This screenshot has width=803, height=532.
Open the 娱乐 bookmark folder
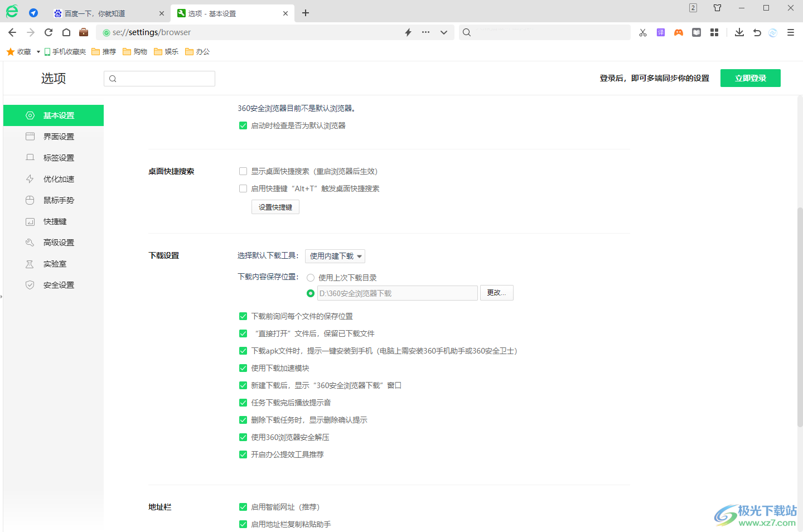[x=166, y=52]
